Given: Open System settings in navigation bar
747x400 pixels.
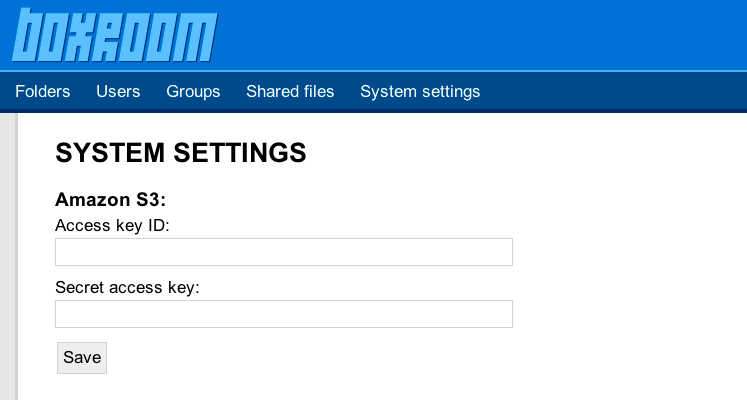Looking at the screenshot, I should pyautogui.click(x=420, y=91).
